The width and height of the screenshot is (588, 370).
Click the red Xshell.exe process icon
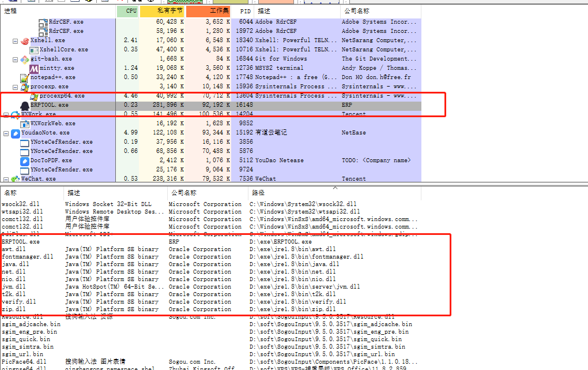pyautogui.click(x=25, y=40)
